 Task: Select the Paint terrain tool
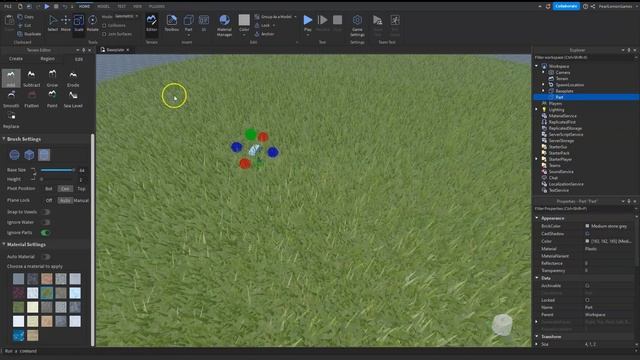(52, 99)
